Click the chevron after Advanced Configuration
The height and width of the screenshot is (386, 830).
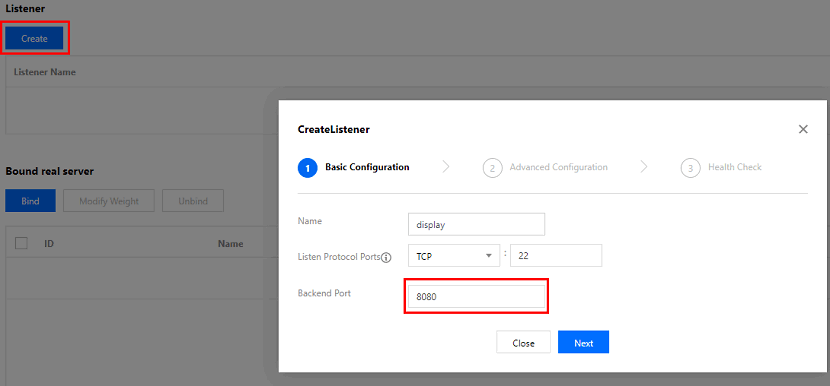[x=644, y=167]
